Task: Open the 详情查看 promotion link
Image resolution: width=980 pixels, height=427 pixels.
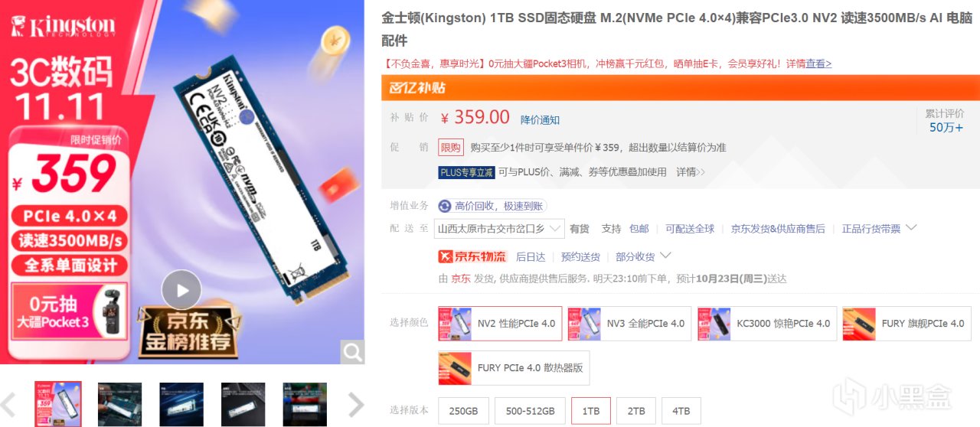Action: tap(808, 64)
